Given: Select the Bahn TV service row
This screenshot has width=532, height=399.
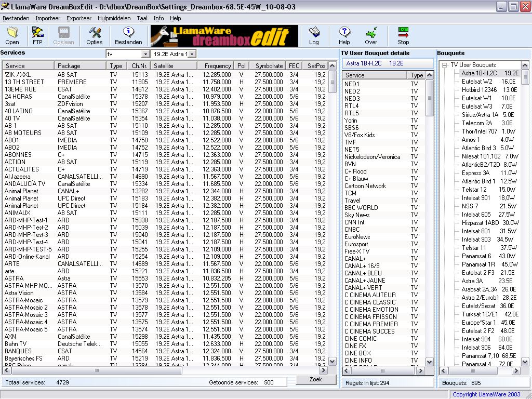Looking at the screenshot, I should coord(165,344).
